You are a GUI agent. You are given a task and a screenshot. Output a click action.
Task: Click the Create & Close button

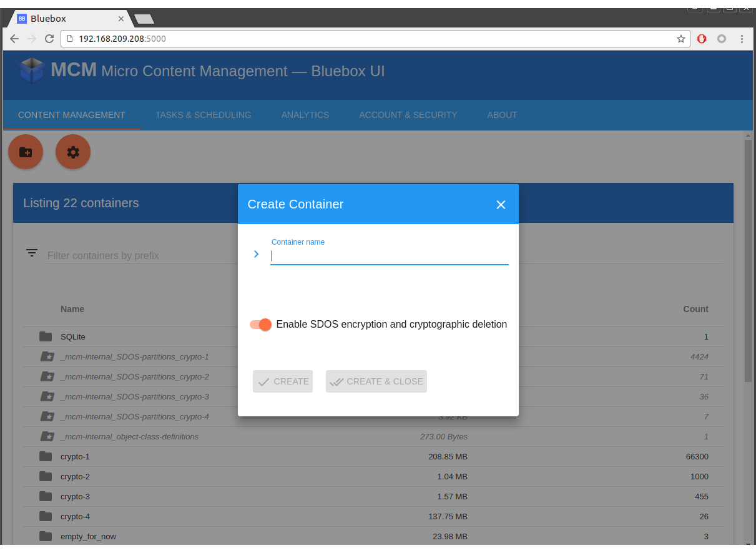tap(376, 381)
